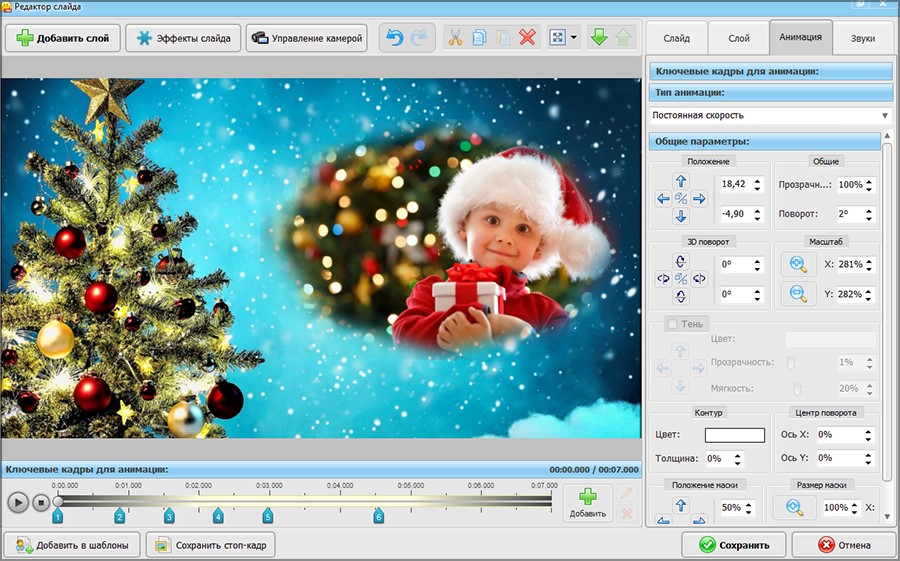The width and height of the screenshot is (900, 561).
Task: Click mask position up arrow
Action: click(681, 505)
